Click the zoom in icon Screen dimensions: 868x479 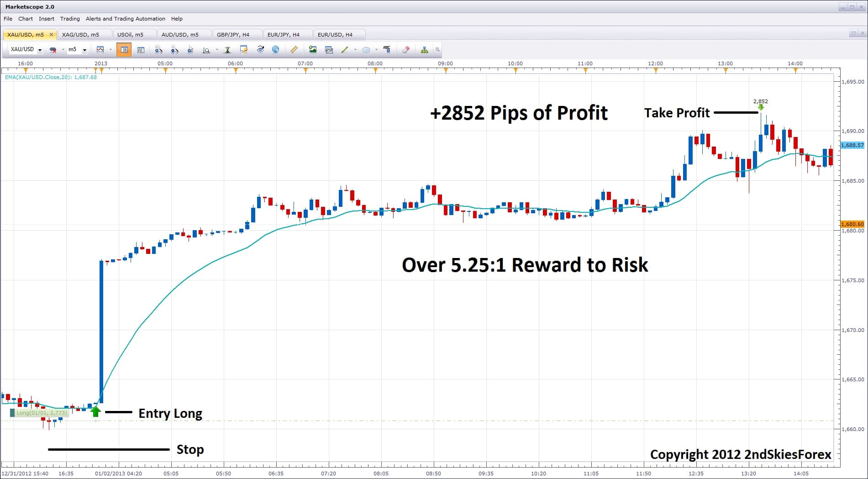(x=158, y=50)
